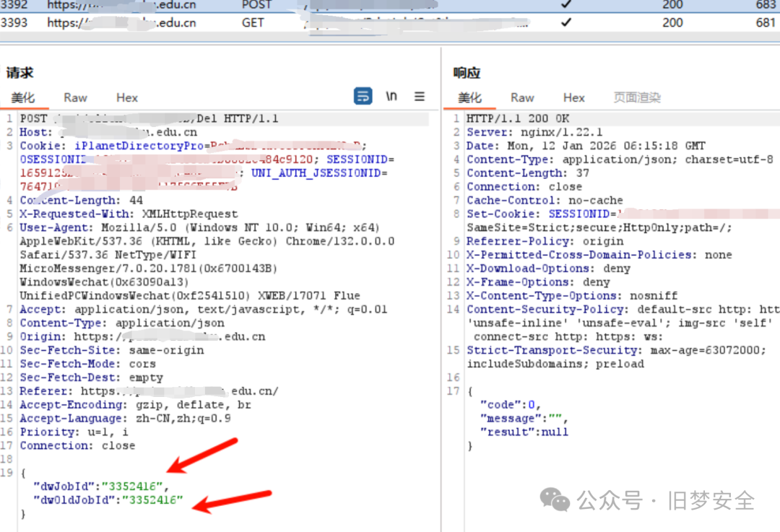Click the X-Content-Type-Options: nosniff header
Screen dimensions: 780x532
(572, 296)
